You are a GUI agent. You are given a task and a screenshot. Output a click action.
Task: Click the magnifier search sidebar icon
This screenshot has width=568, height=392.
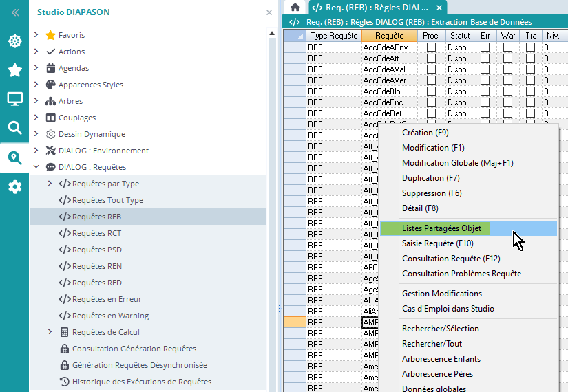tap(14, 128)
